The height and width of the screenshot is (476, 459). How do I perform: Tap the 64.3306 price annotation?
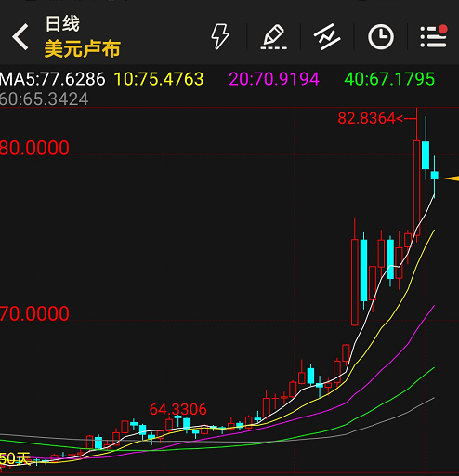click(x=177, y=409)
